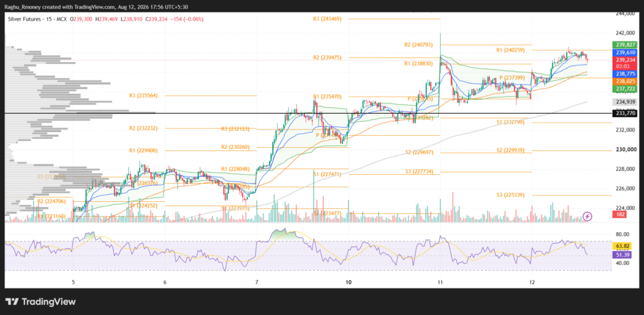Screen dimensions: 644x315
Task: Select the R2 (230260) pivot label
Action: click(235, 147)
